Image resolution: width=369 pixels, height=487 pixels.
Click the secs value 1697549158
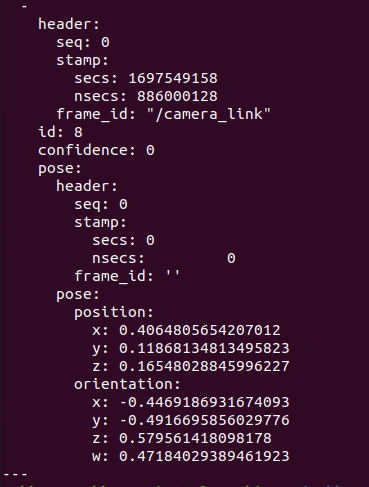(x=173, y=78)
